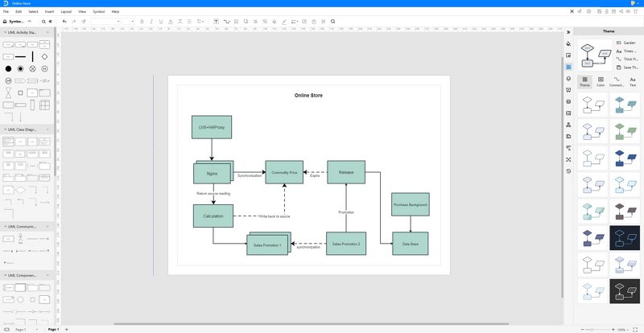Toggle italic text formatting
This screenshot has width=644, height=333.
click(151, 22)
